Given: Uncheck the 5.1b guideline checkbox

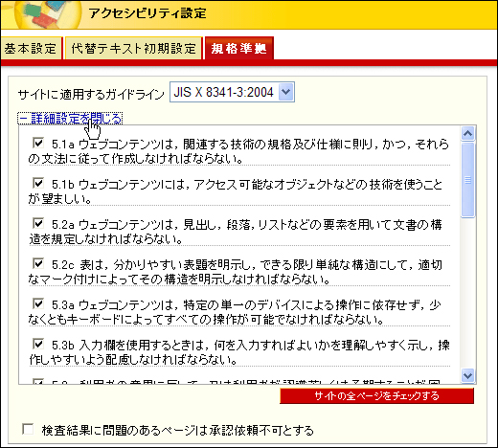Looking at the screenshot, I should coord(38,183).
